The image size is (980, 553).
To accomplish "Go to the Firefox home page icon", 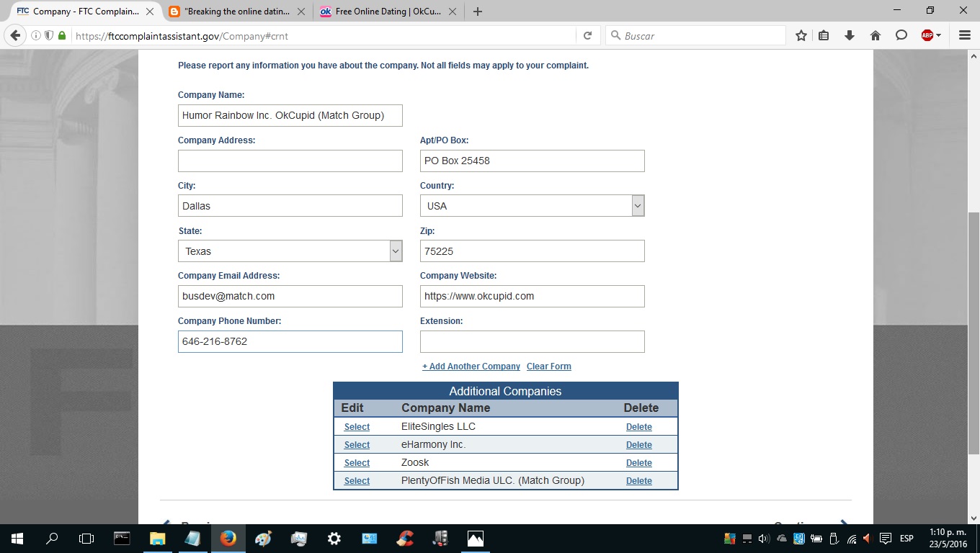I will point(876,35).
